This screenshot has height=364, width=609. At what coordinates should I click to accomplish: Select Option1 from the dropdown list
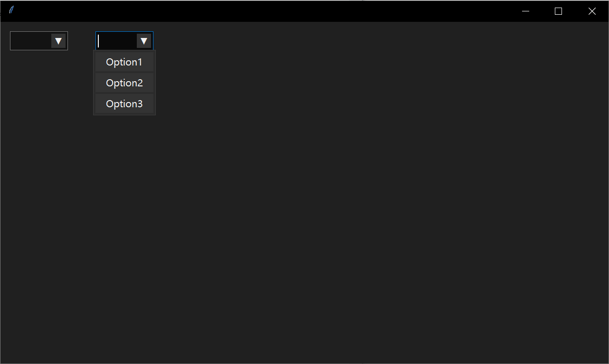124,62
